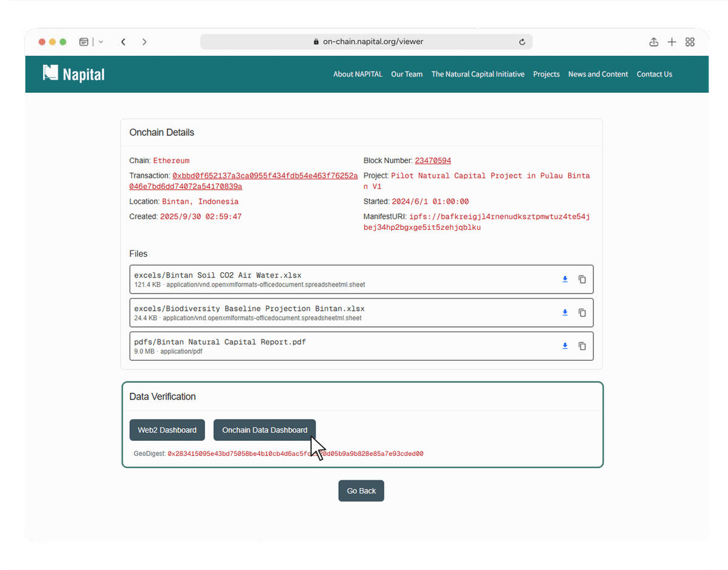Open the browser sidebar panel icon
The height and width of the screenshot is (570, 728).
84,42
